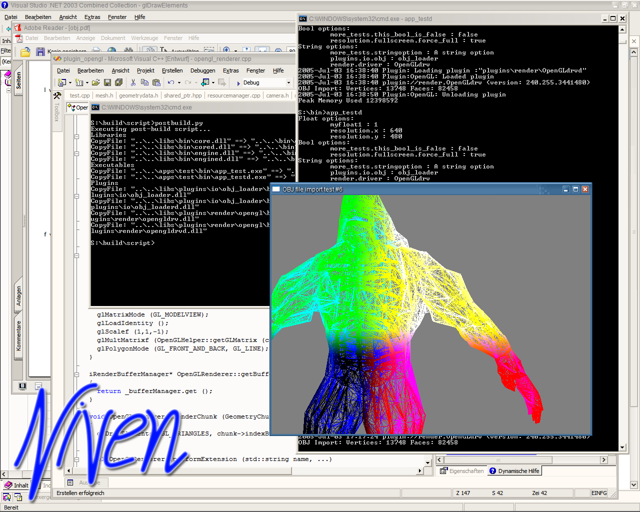Click the save disk icon in Adobe Reader

pyautogui.click(x=40, y=52)
